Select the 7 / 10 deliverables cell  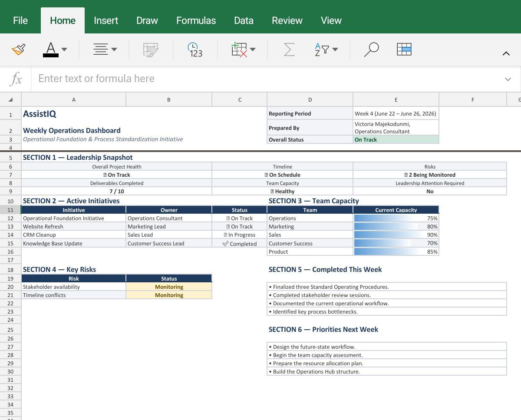click(x=116, y=191)
